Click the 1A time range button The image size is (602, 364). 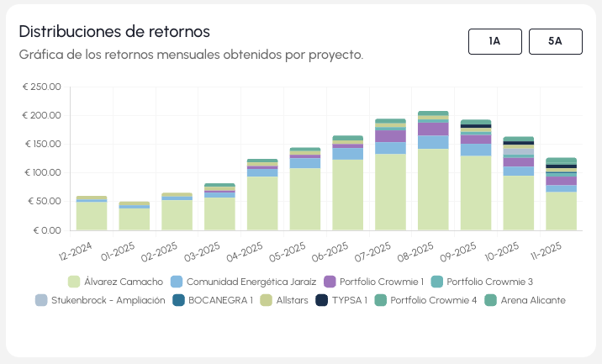coord(495,41)
